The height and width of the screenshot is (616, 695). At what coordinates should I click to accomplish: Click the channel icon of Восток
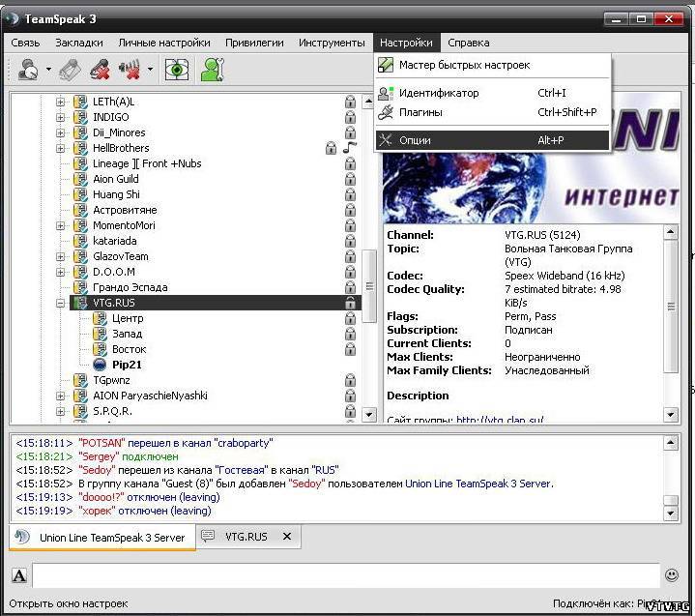point(100,349)
